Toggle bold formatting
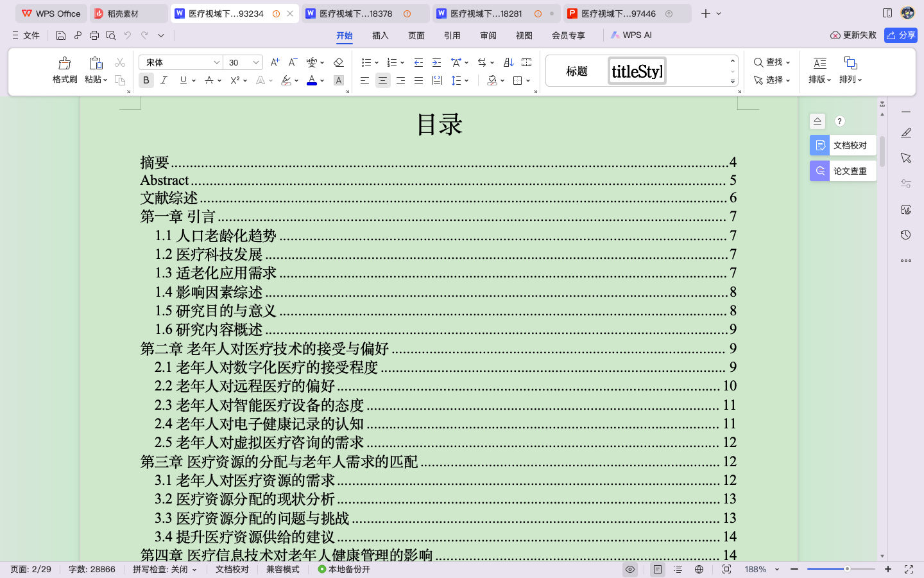This screenshot has height=578, width=924. 146,80
